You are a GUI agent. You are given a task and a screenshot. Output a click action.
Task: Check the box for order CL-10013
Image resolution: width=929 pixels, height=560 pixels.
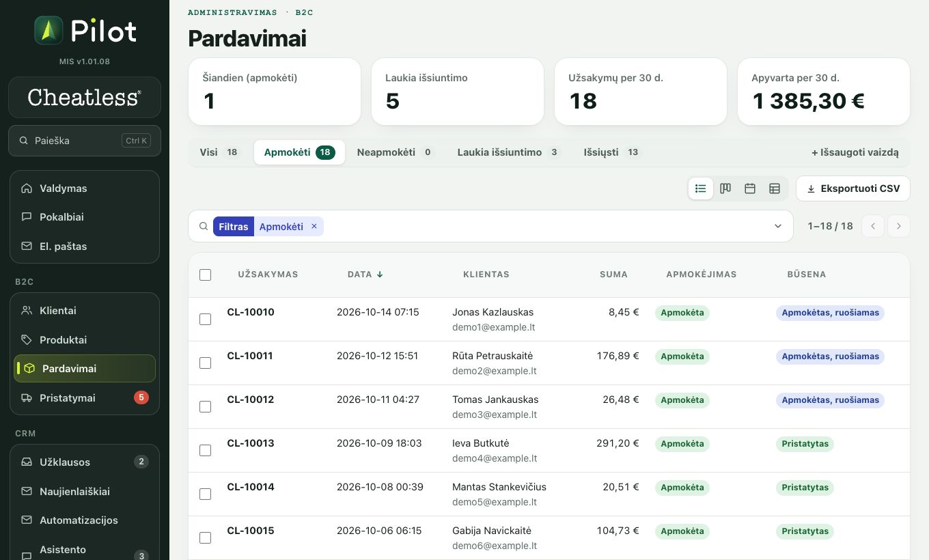[x=205, y=450]
